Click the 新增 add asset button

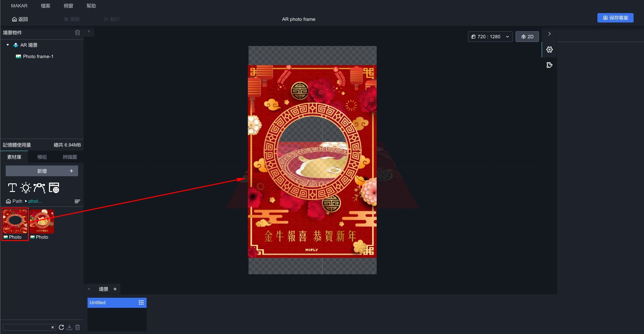(x=42, y=171)
